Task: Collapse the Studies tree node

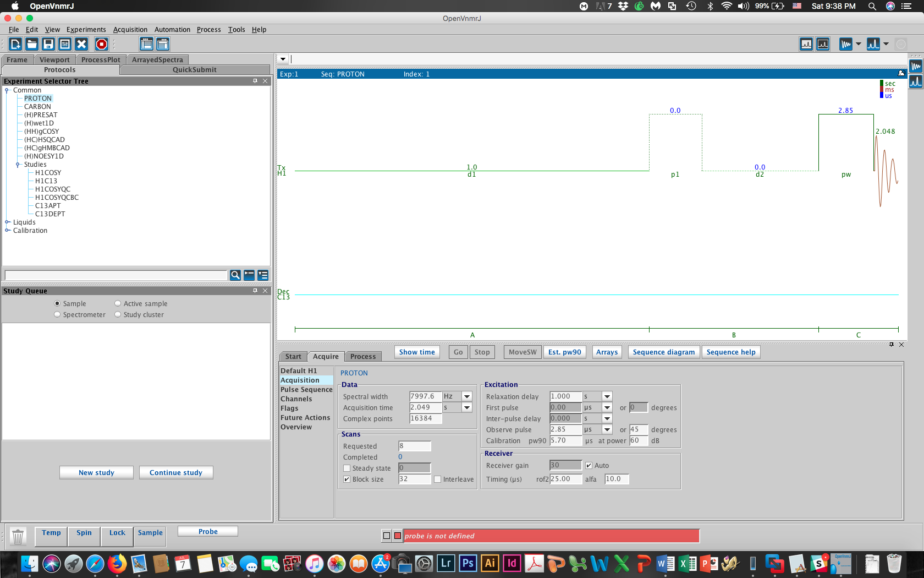Action: [x=18, y=165]
